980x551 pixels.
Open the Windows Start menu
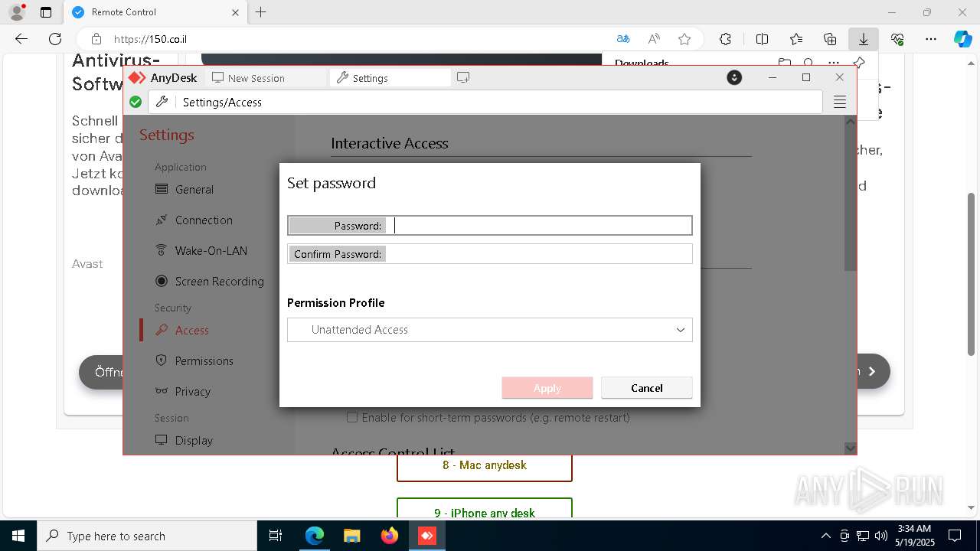click(x=18, y=536)
